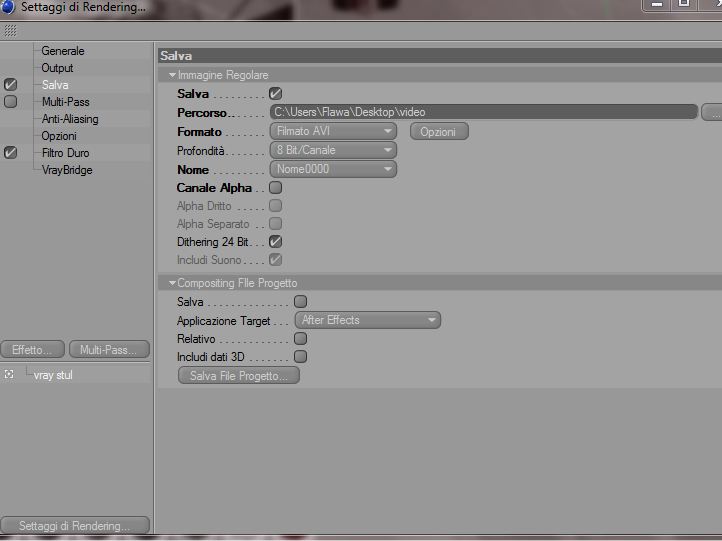The height and width of the screenshot is (541, 722).
Task: Enable Salva under Compositing File Progetto
Action: [300, 302]
